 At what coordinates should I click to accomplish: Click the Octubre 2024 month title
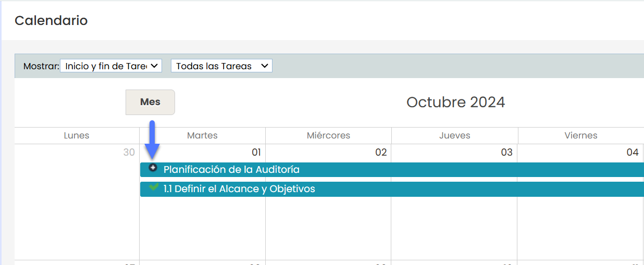click(x=455, y=102)
